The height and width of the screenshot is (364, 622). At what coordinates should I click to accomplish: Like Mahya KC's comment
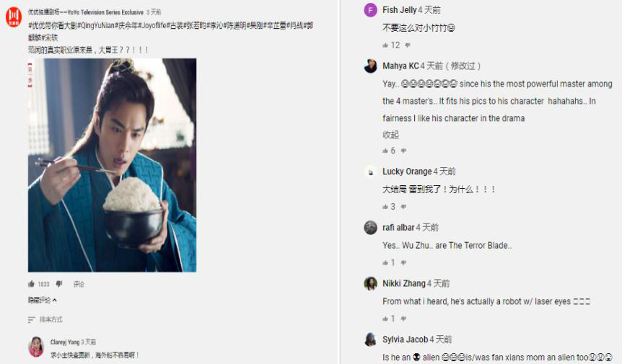pos(385,151)
